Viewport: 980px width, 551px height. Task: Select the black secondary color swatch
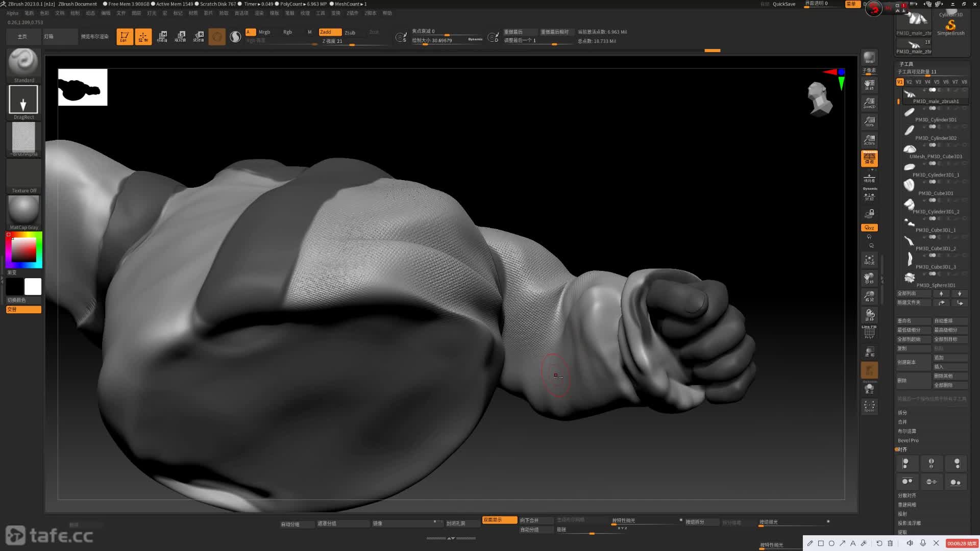coord(14,286)
